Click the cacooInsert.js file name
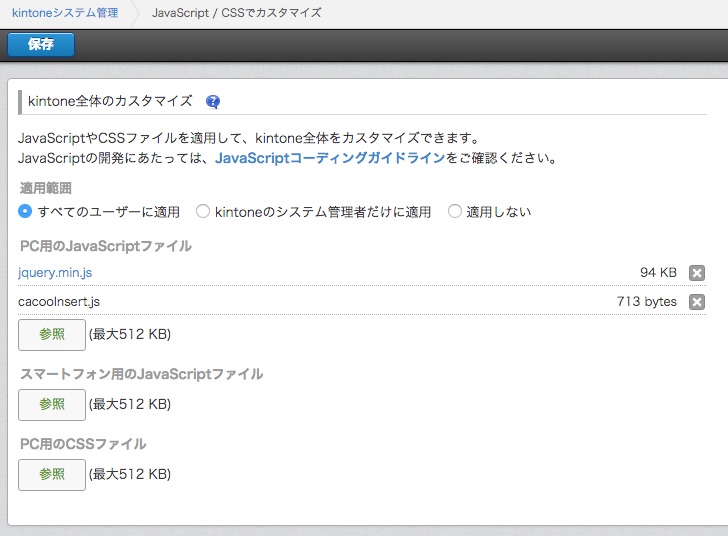This screenshot has width=728, height=536. click(x=59, y=301)
